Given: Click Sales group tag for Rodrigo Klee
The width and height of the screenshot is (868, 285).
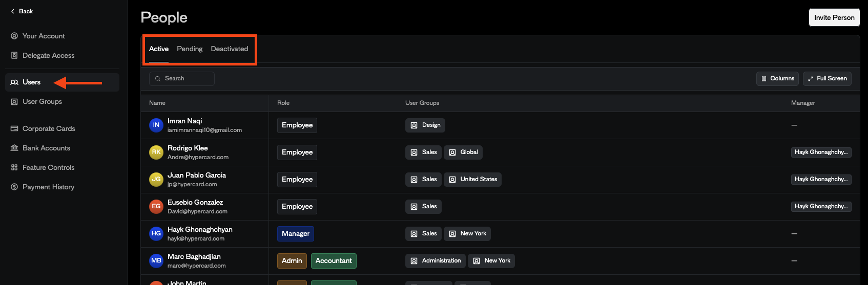Looking at the screenshot, I should point(423,152).
